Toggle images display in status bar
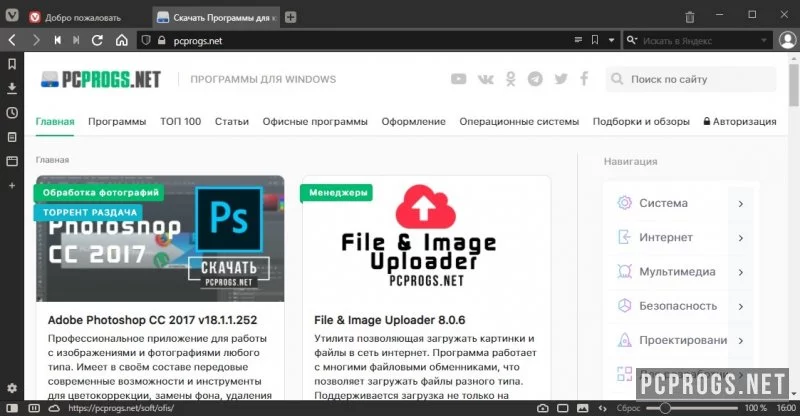 [x=583, y=408]
